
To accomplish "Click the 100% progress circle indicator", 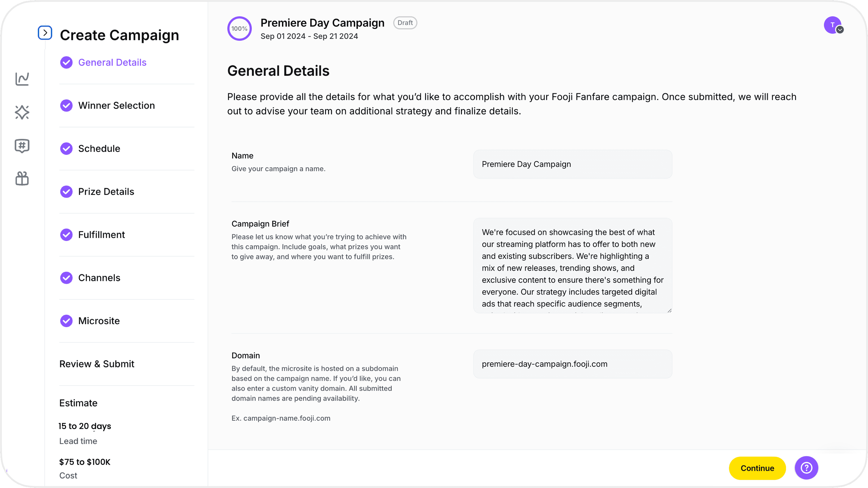I will tap(239, 29).
